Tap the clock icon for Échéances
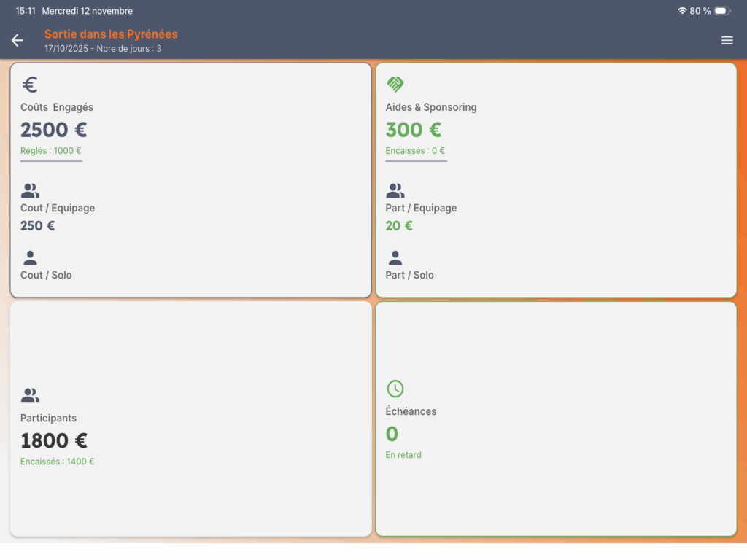 coord(395,389)
